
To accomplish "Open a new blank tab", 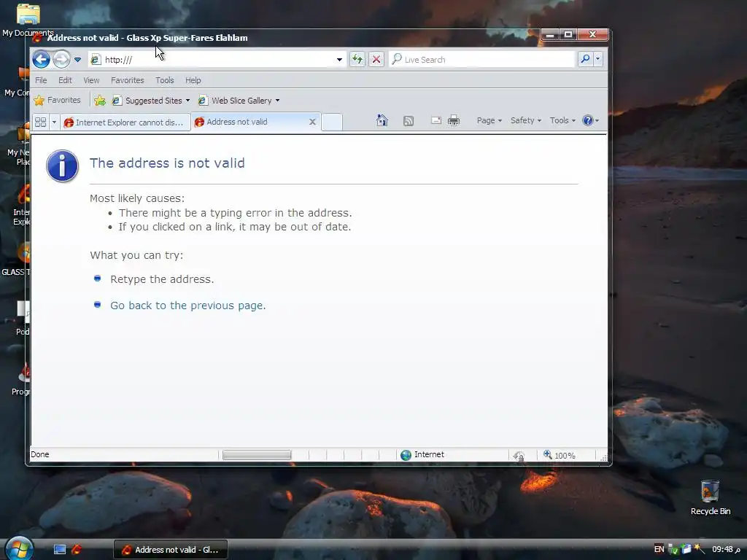I will [x=332, y=122].
